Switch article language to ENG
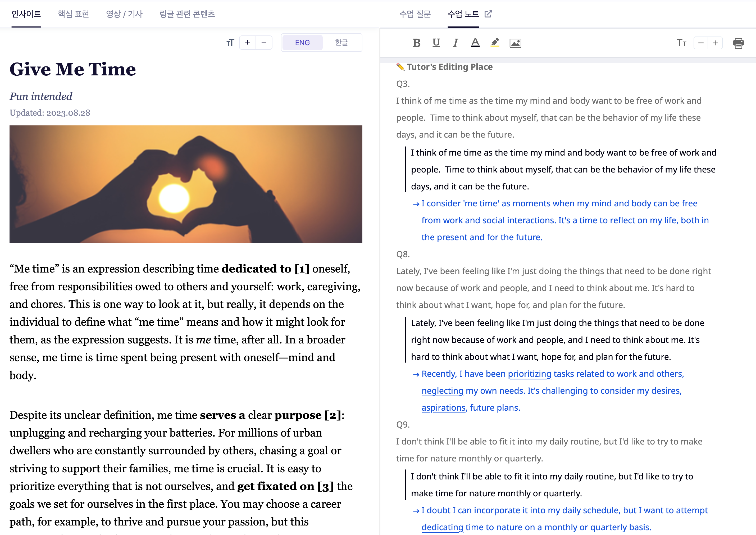756x535 pixels. tap(302, 43)
